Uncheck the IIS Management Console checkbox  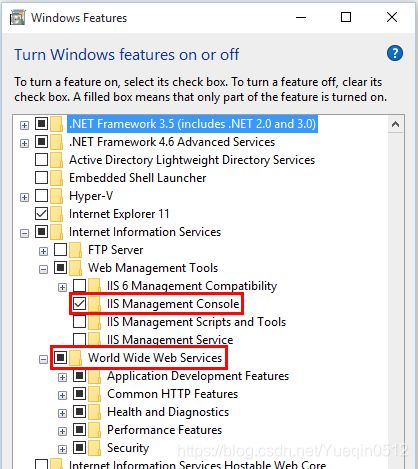pos(80,304)
